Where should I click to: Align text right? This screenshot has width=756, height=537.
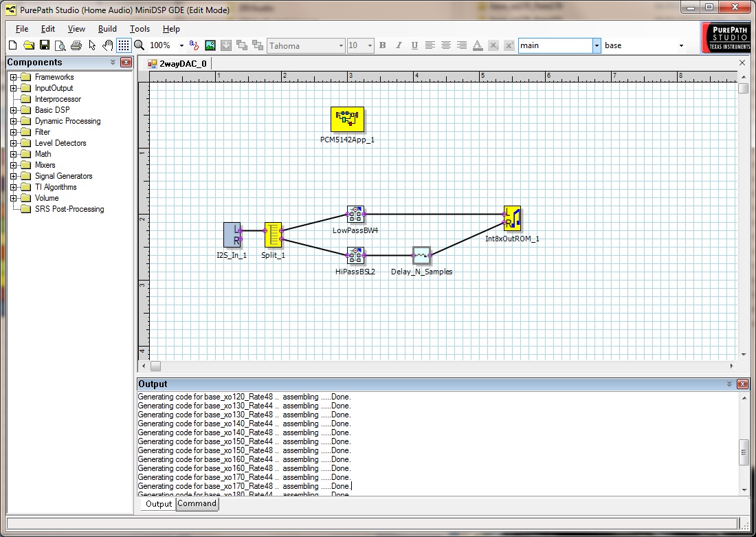pos(461,45)
